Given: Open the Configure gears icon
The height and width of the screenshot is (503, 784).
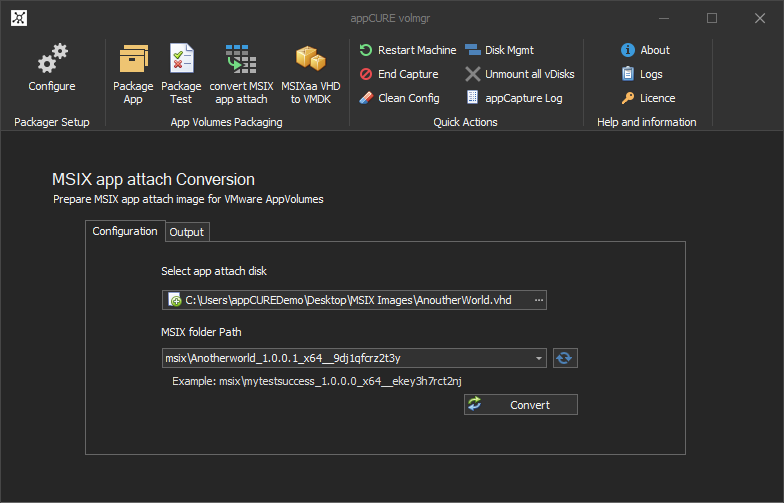Looking at the screenshot, I should click(52, 58).
